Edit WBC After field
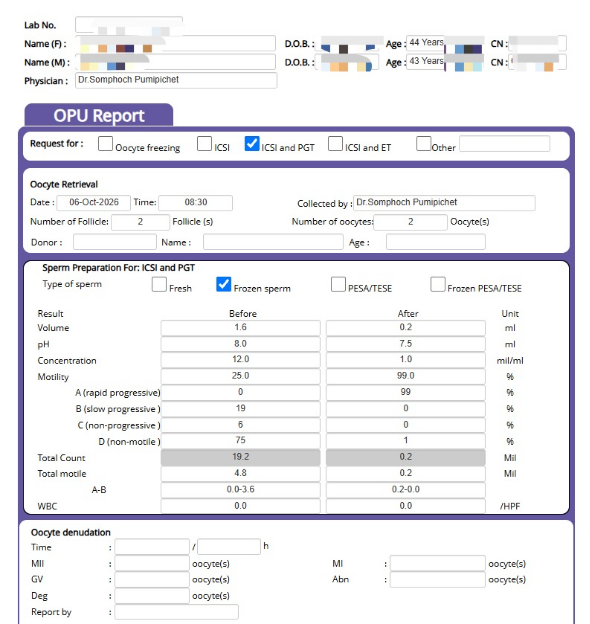The image size is (590, 624). point(406,506)
